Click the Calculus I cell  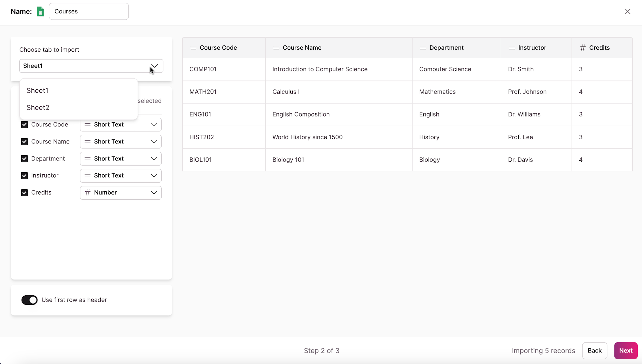pos(339,92)
